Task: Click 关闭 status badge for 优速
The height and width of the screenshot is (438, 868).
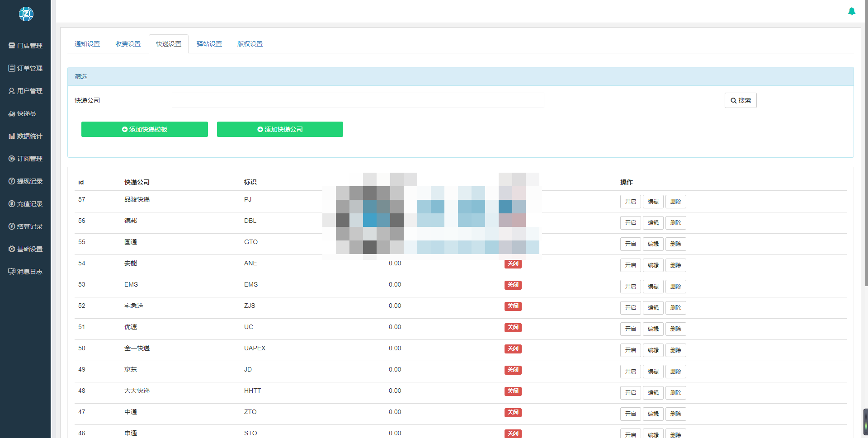Action: pos(513,328)
